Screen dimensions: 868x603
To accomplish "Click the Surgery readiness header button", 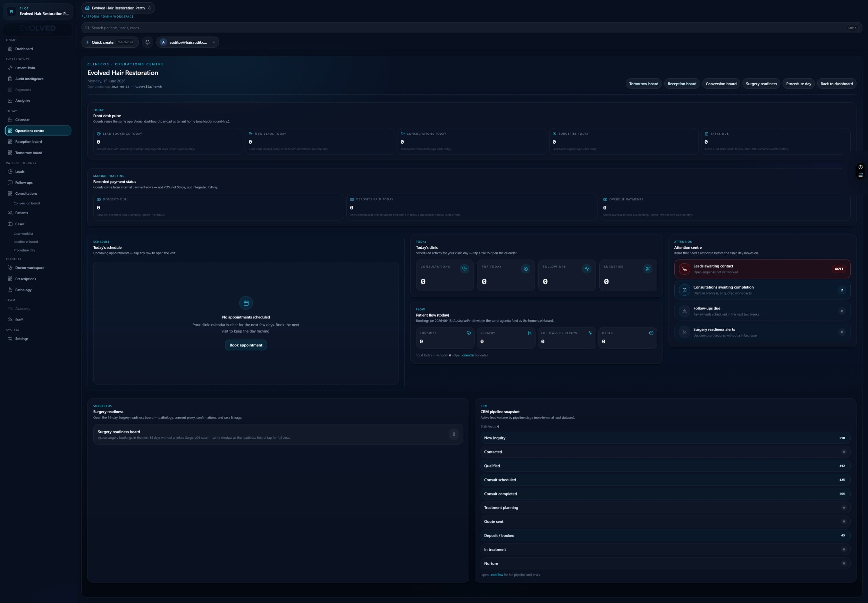I will pyautogui.click(x=761, y=84).
